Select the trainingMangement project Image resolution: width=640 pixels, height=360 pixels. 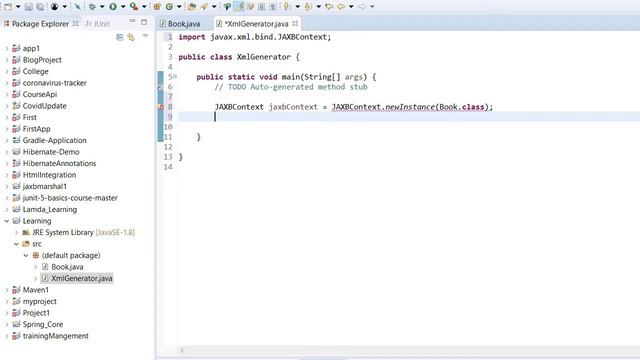point(55,336)
